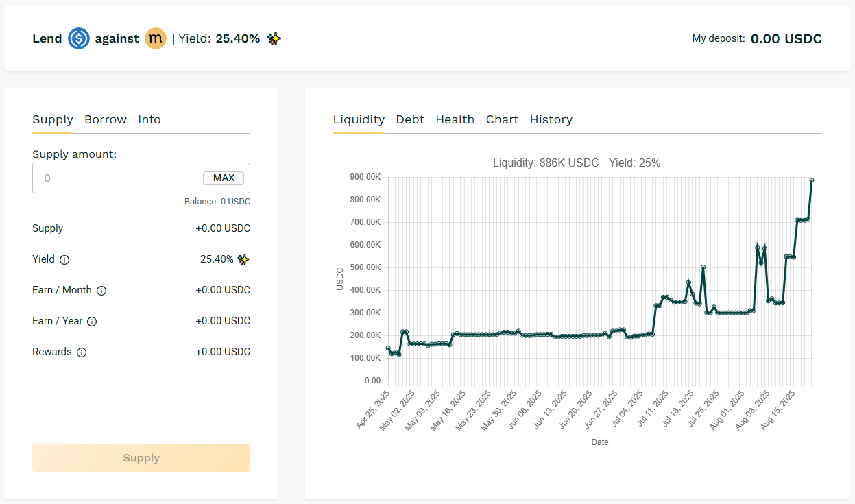Click the info icon next to Rewards
This screenshot has height=504, width=855.
(82, 352)
